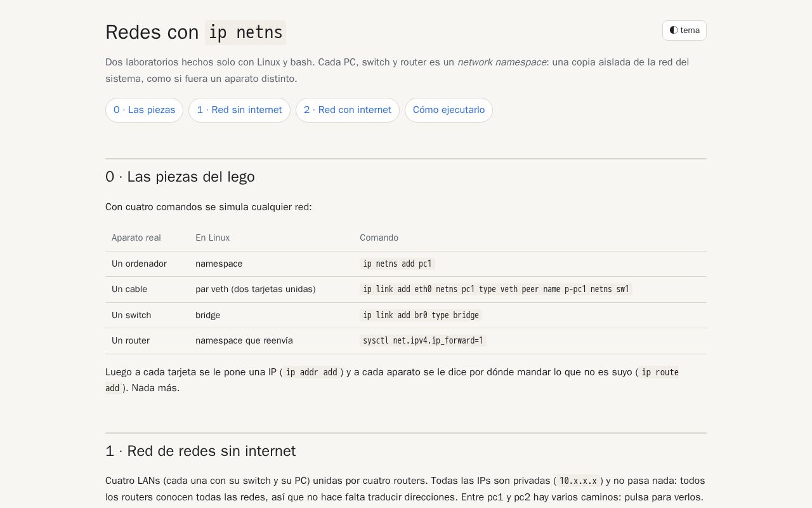Image resolution: width=812 pixels, height=508 pixels.
Task: Click the "namespace" cell in the ordenador row
Action: click(219, 264)
